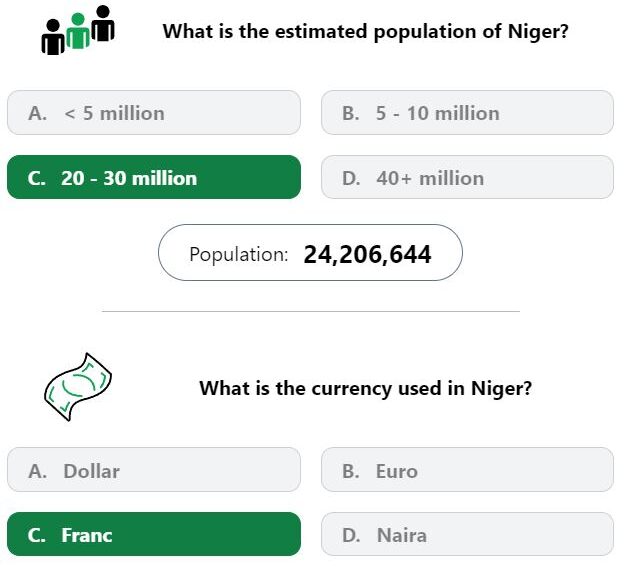Click the green banknote currency icon
Viewport: 624px width, 570px height.
pyautogui.click(x=78, y=387)
